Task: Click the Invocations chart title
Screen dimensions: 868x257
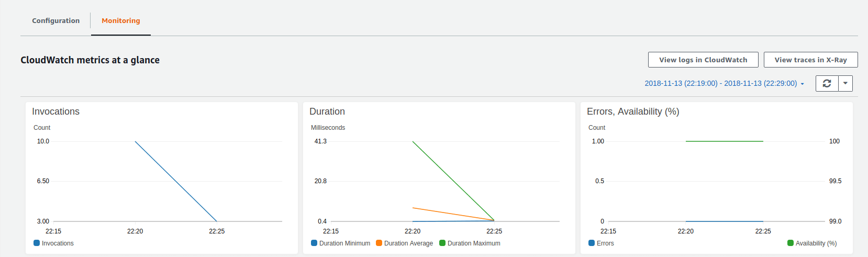Action: click(55, 111)
